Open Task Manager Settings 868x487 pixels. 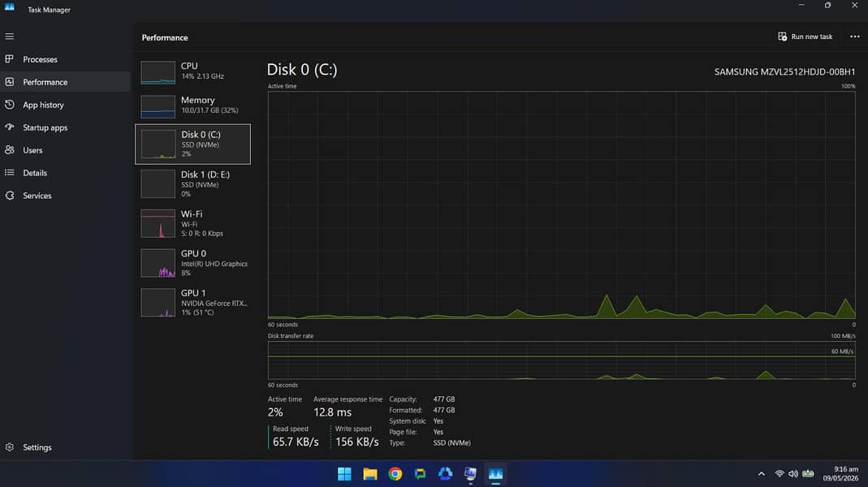pyautogui.click(x=65, y=447)
